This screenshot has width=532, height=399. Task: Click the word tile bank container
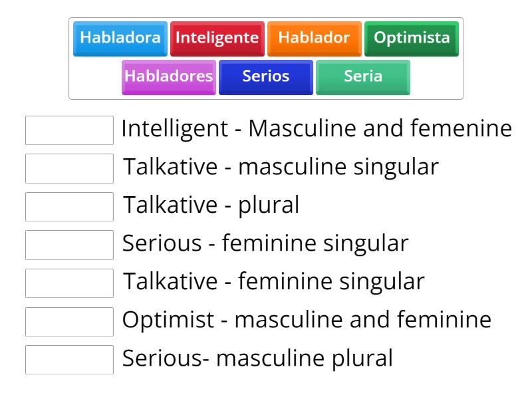pyautogui.click(x=266, y=57)
